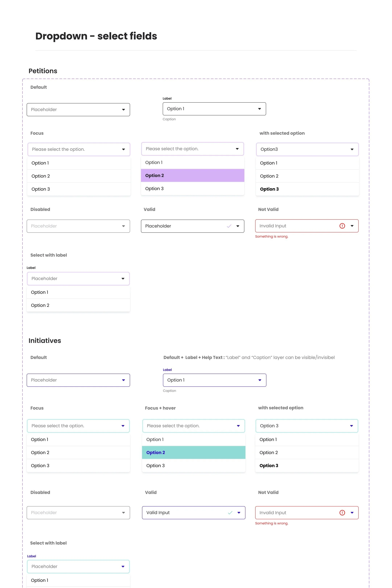Open Initiatives Select with label Placeholder field

(78, 566)
